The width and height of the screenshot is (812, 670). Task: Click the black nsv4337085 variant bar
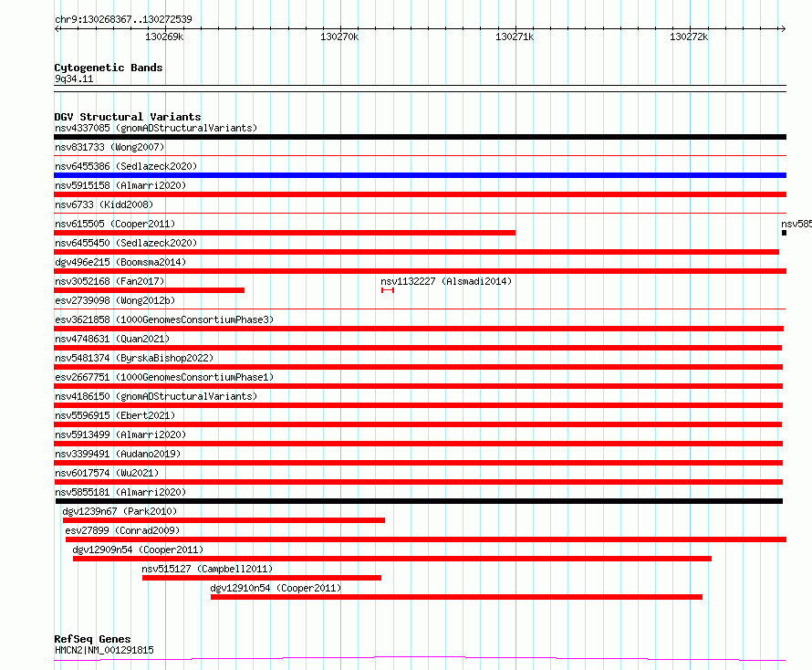click(x=420, y=137)
